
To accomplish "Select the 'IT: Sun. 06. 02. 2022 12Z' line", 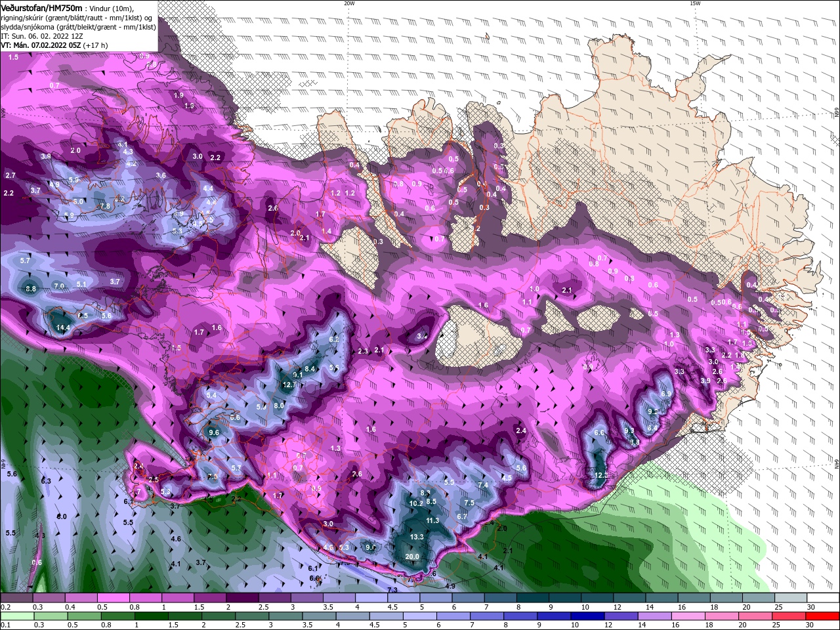I will coord(42,36).
